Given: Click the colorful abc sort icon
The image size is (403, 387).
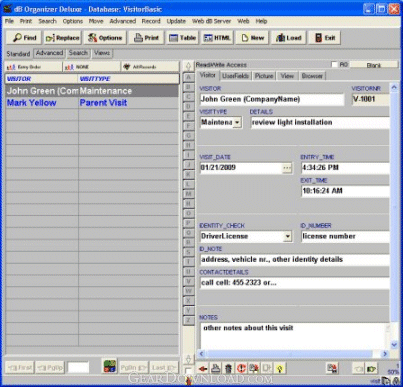Looking at the screenshot, I should pyautogui.click(x=110, y=366).
